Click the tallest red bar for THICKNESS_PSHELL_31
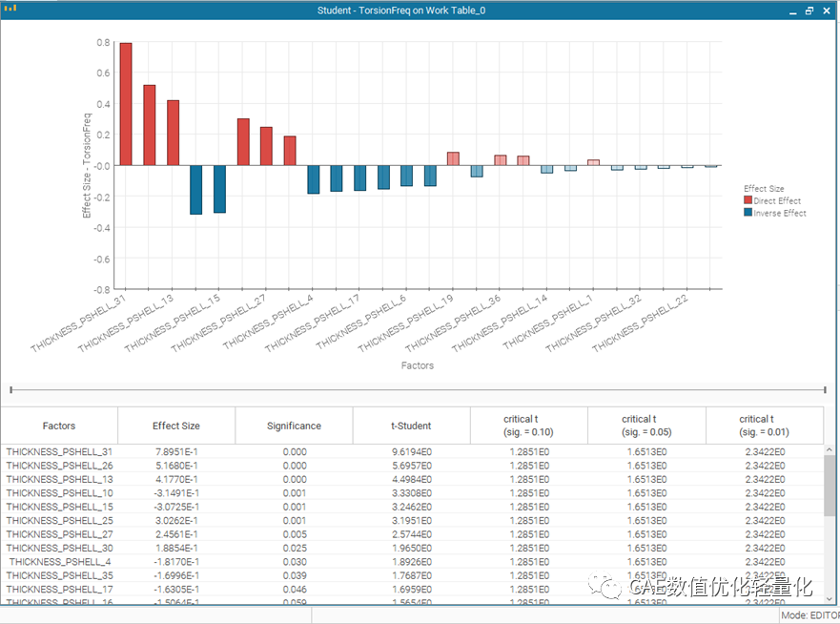Screen dimensions: 840x624 point(126,104)
